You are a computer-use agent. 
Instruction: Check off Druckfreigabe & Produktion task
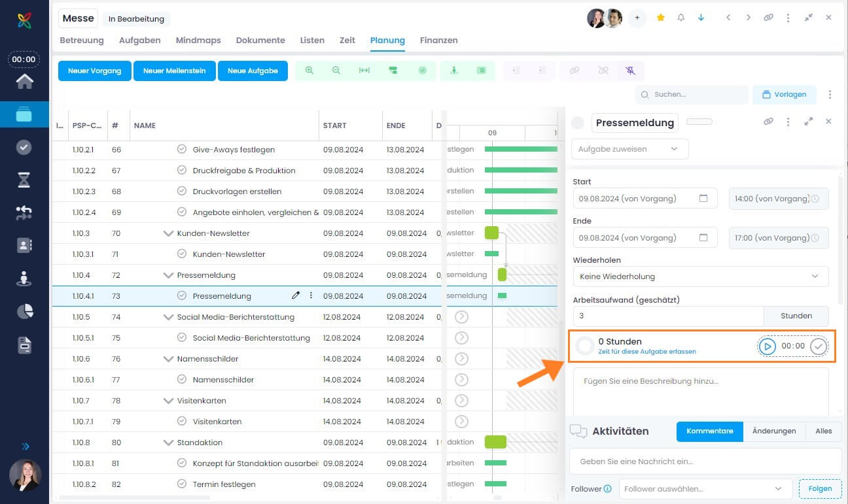tap(182, 170)
